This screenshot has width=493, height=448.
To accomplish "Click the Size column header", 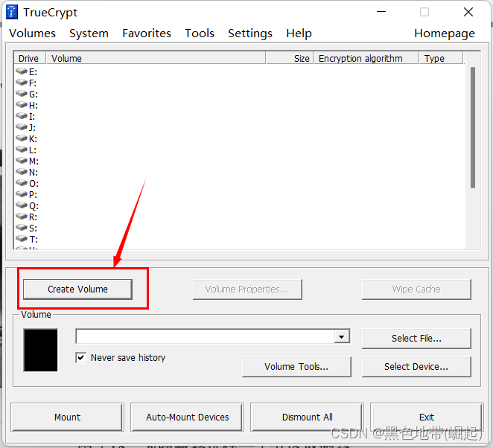I will (290, 59).
